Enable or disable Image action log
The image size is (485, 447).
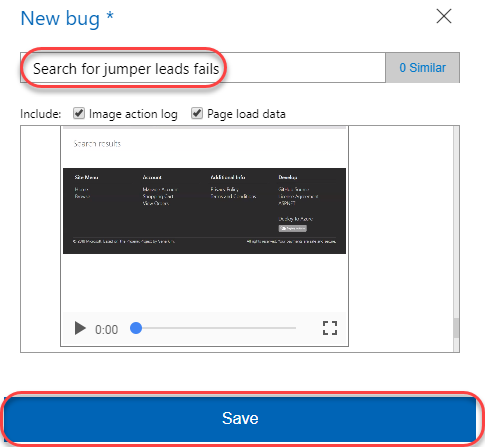(79, 113)
